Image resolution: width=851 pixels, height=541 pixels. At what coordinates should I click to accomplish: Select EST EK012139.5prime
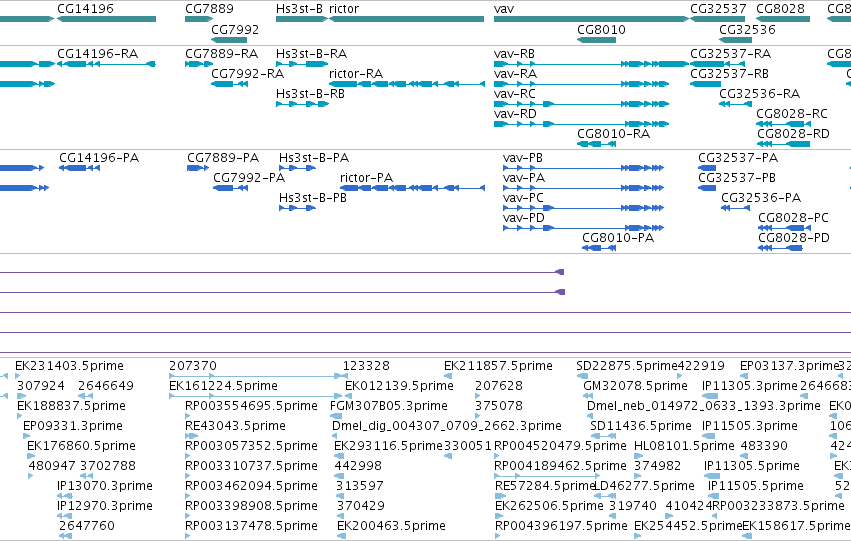pyautogui.click(x=399, y=386)
